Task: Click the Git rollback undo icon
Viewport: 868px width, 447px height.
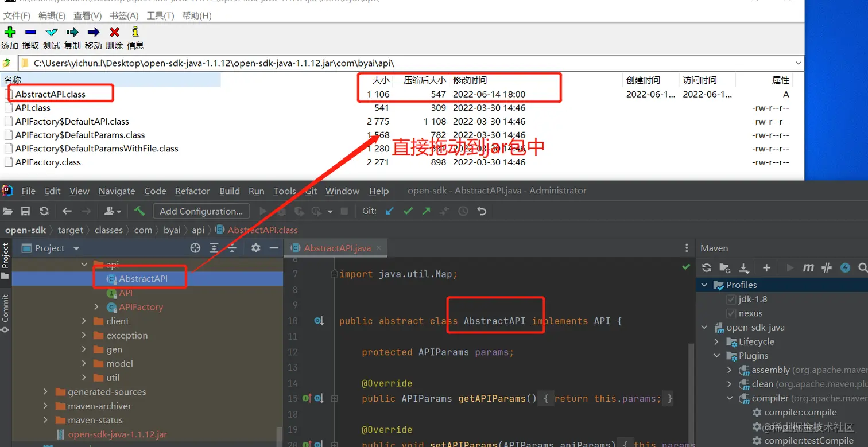Action: 482,211
